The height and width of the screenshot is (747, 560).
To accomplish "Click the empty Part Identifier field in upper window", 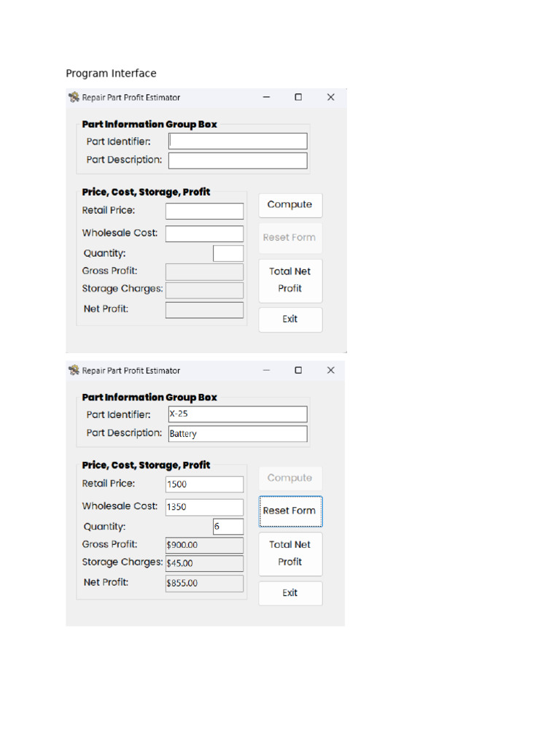I will click(238, 141).
